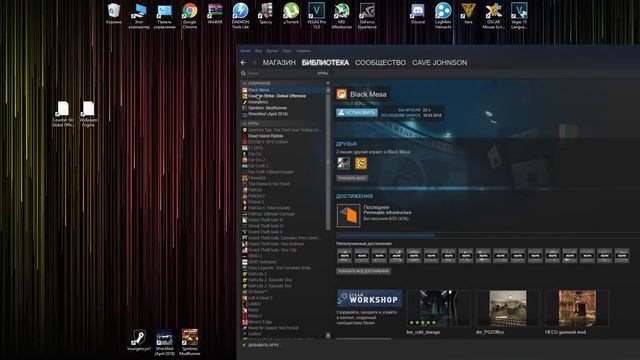The width and height of the screenshot is (640, 360).
Task: Select the DAEMON Tools Lite shortcut
Action: click(x=240, y=16)
